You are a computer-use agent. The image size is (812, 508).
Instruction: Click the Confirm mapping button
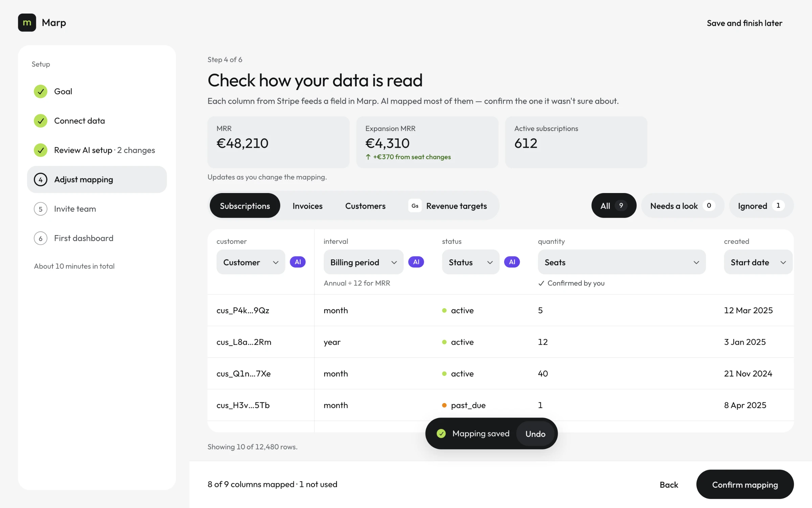[x=745, y=484]
